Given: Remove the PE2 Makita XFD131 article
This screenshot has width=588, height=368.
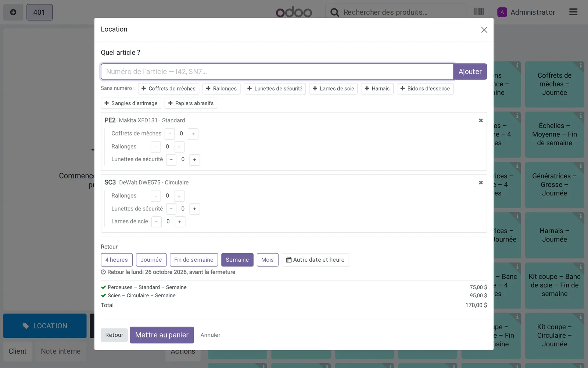Looking at the screenshot, I should click(x=481, y=120).
